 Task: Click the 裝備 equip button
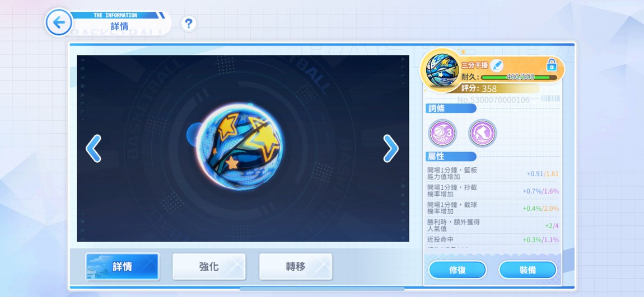tap(528, 270)
